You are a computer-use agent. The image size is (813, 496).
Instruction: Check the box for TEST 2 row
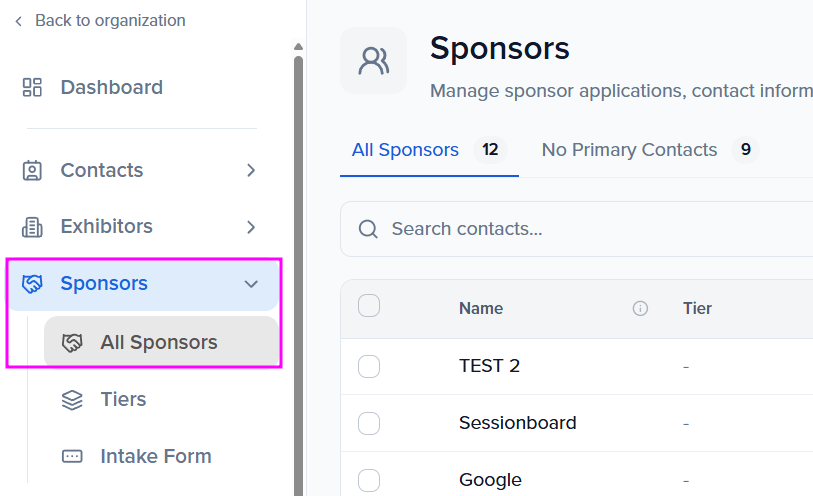(x=369, y=366)
